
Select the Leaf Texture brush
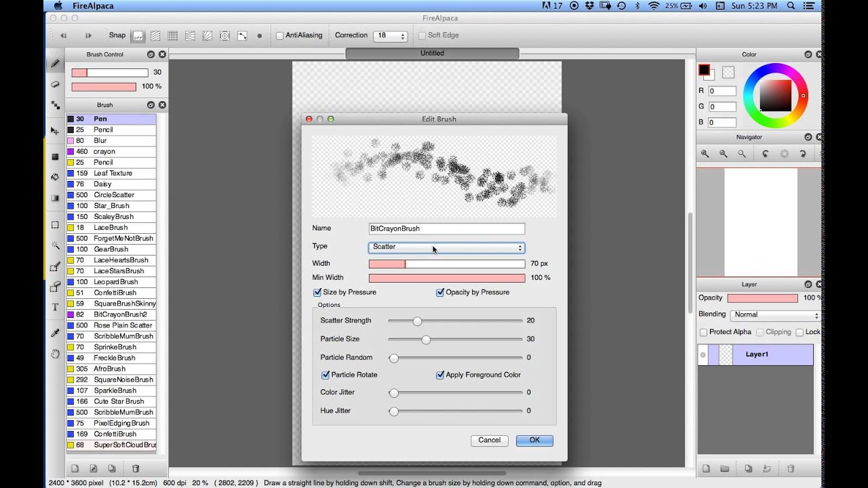[x=111, y=174]
